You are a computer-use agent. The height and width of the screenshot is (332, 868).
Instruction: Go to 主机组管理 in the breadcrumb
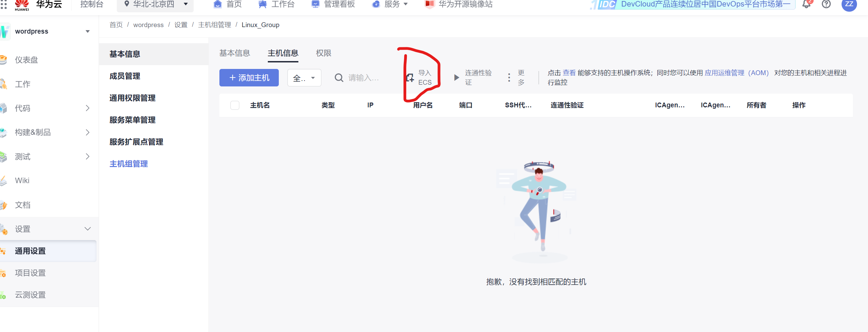tap(215, 25)
